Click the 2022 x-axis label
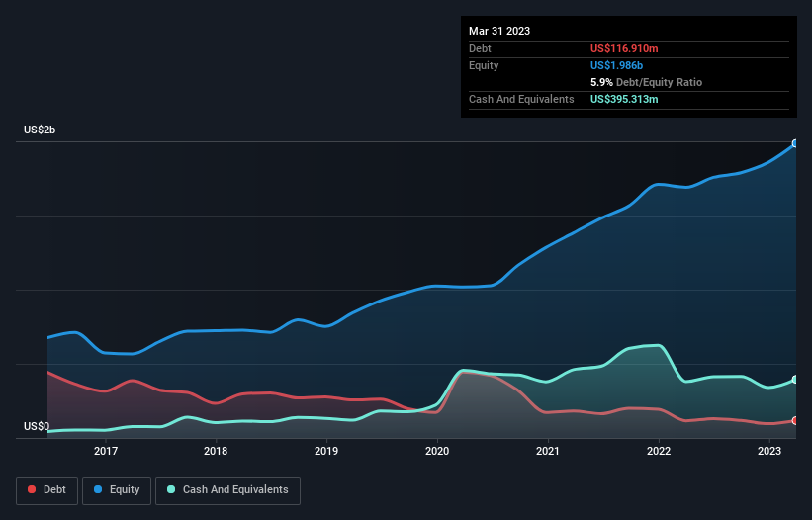Viewport: 812px width, 520px height. click(659, 451)
